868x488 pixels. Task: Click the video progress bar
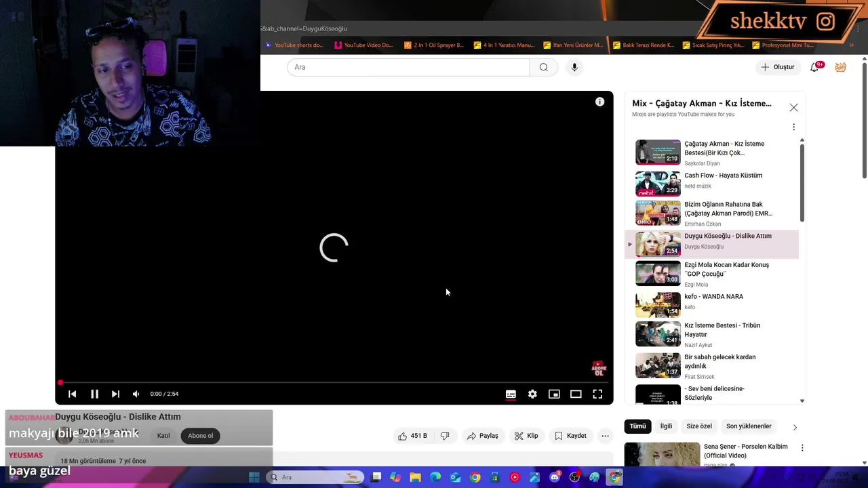pos(334,383)
